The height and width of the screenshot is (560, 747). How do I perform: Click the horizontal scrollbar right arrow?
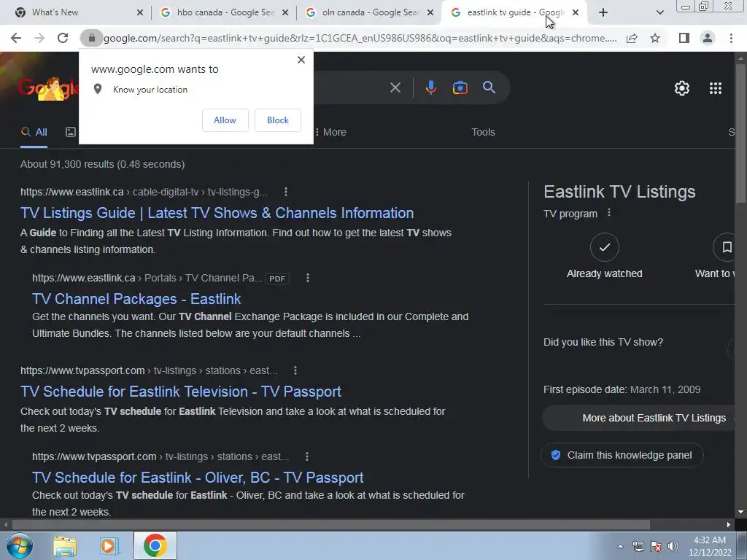(729, 525)
